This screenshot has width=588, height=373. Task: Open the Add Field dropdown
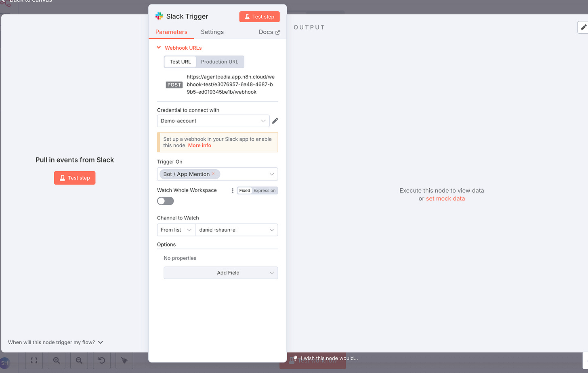[x=221, y=273]
